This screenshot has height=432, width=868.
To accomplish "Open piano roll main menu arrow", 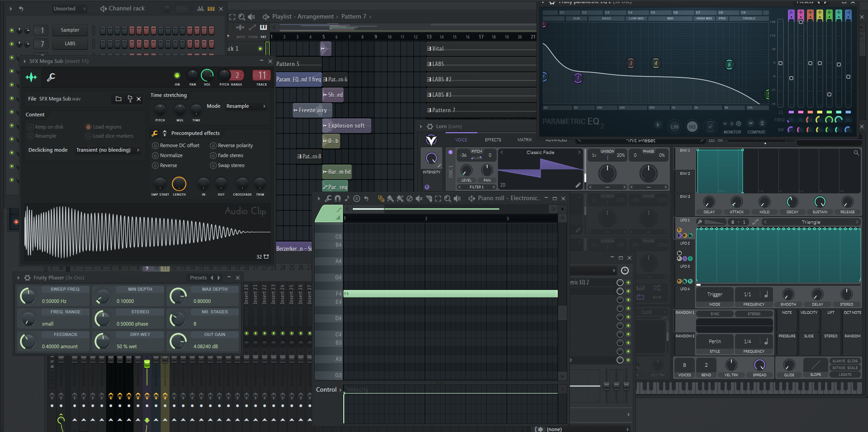I will (319, 198).
